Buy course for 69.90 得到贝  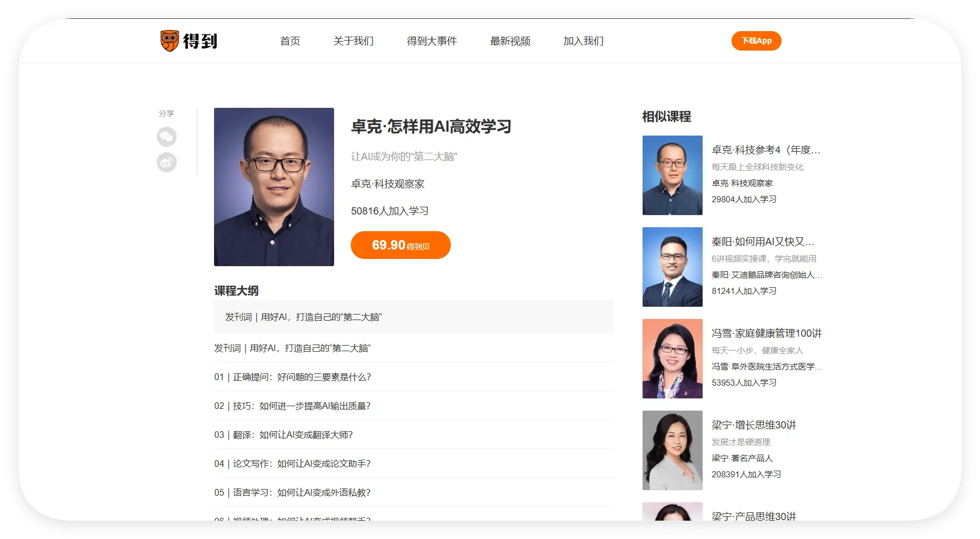tap(401, 245)
